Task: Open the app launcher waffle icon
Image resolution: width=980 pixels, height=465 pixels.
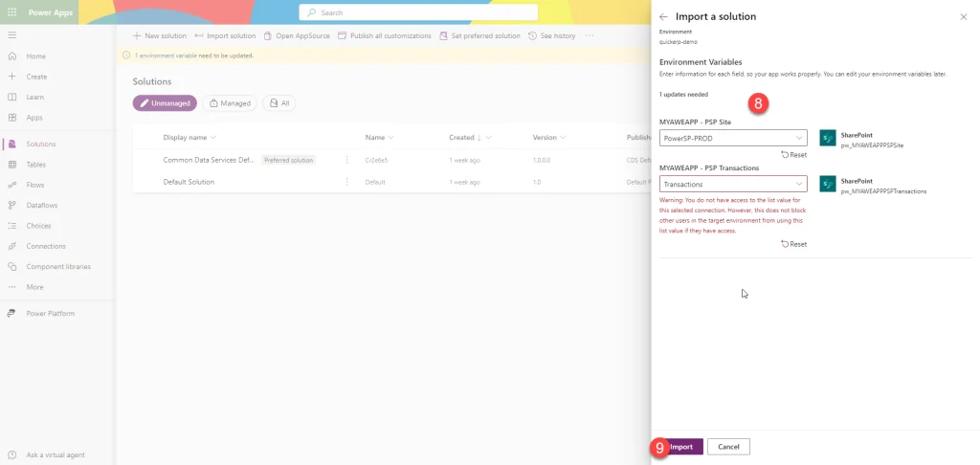Action: 11,12
